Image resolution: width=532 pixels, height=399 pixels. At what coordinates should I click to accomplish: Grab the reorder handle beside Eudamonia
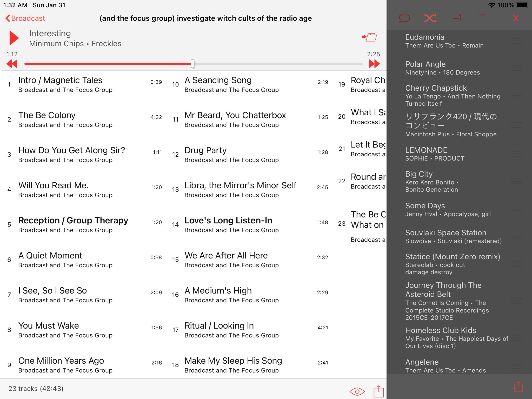(x=517, y=41)
